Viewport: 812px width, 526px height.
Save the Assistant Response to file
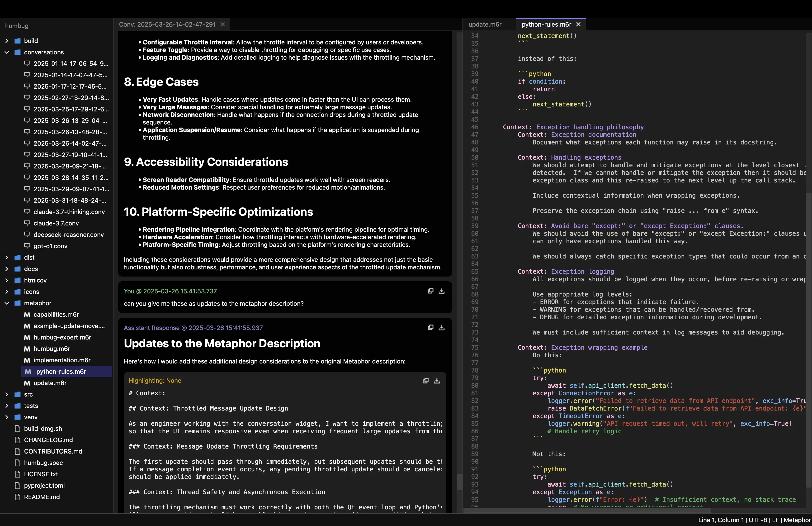pos(441,327)
